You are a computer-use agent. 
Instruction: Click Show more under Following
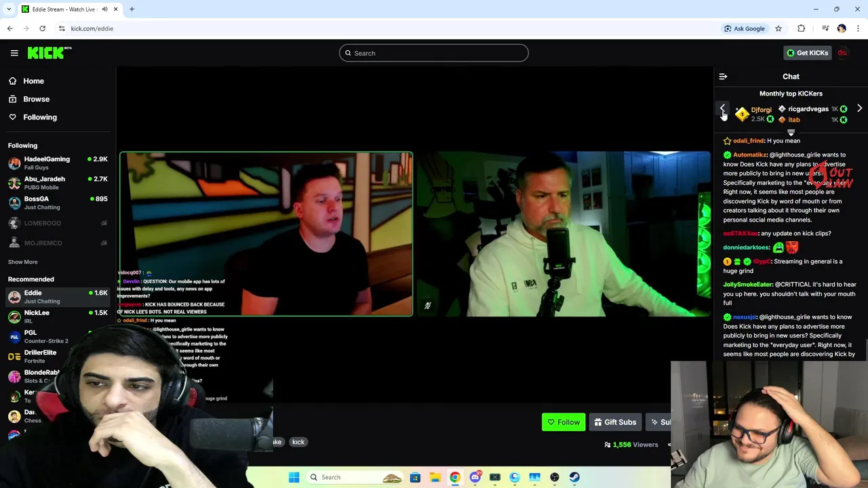coord(22,262)
